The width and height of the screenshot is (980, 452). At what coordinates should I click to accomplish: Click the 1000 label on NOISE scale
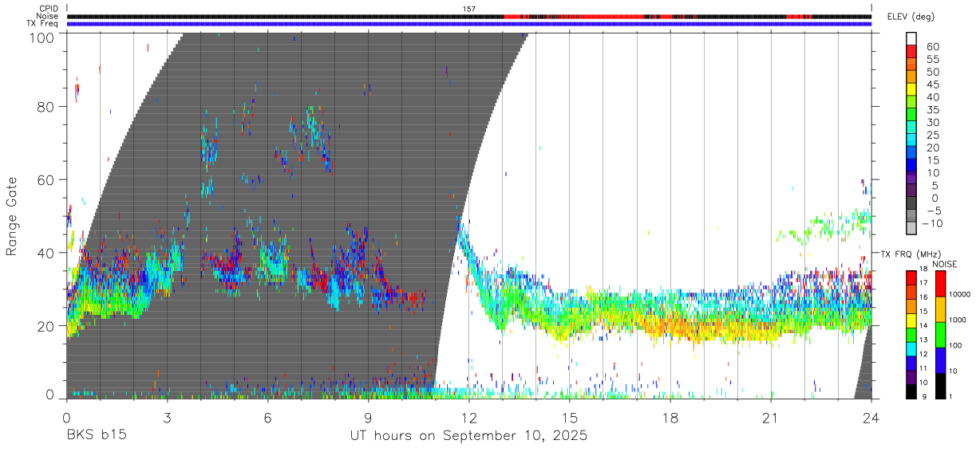956,320
